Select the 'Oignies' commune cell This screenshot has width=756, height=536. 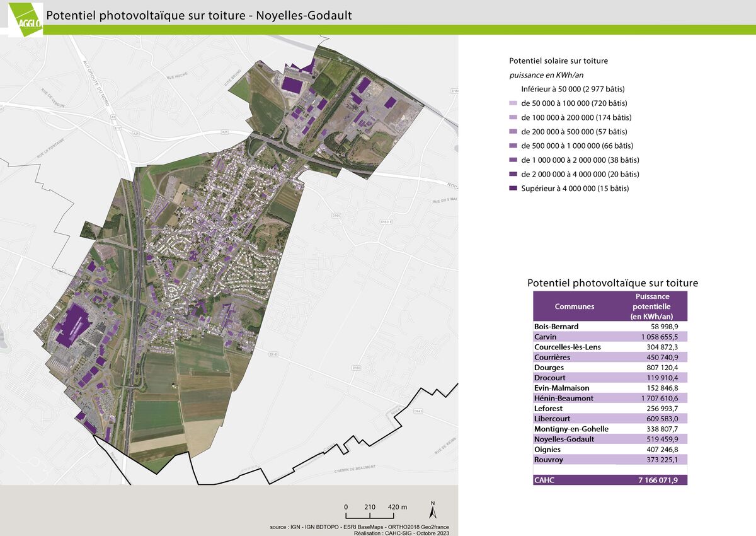tap(548, 450)
